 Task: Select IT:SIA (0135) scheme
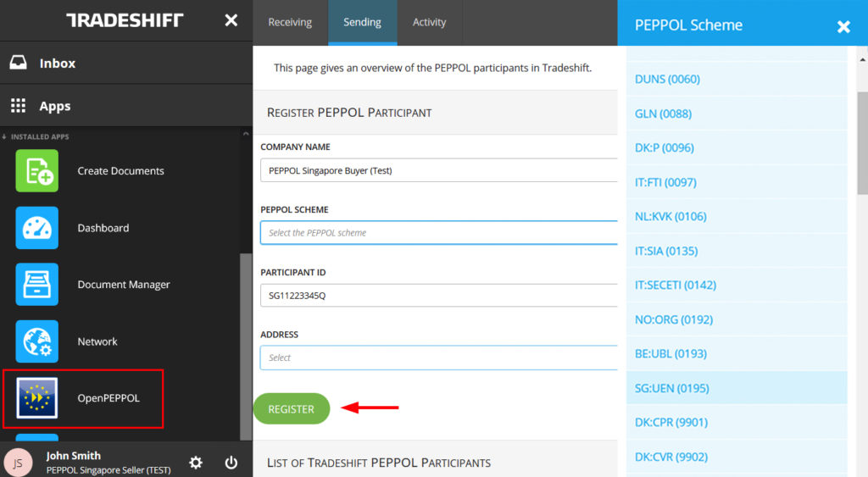tap(737, 251)
